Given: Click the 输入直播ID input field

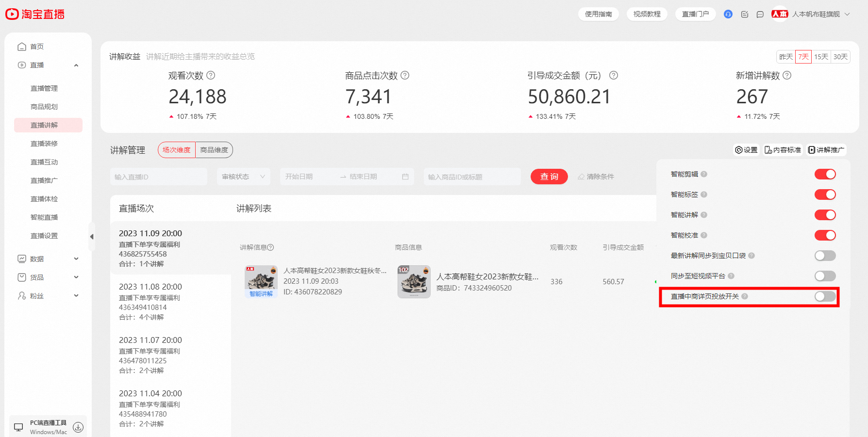Looking at the screenshot, I should coord(159,177).
